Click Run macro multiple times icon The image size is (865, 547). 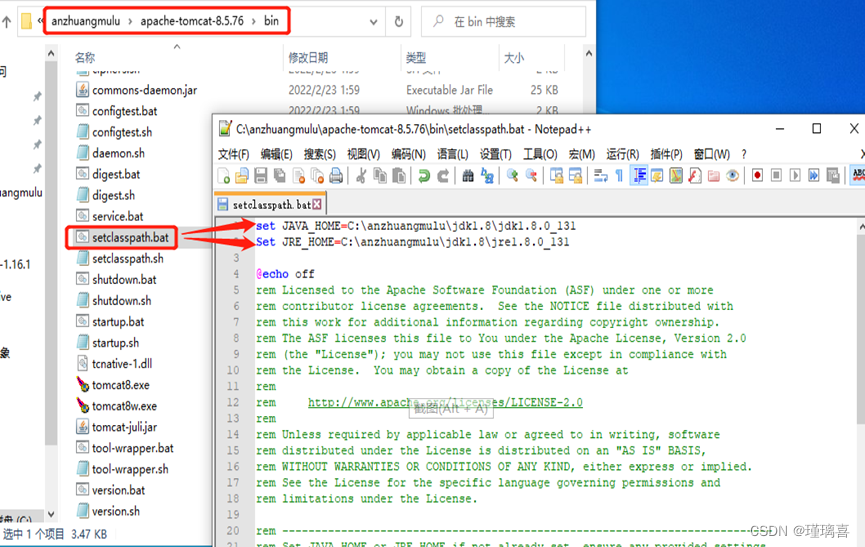point(814,176)
